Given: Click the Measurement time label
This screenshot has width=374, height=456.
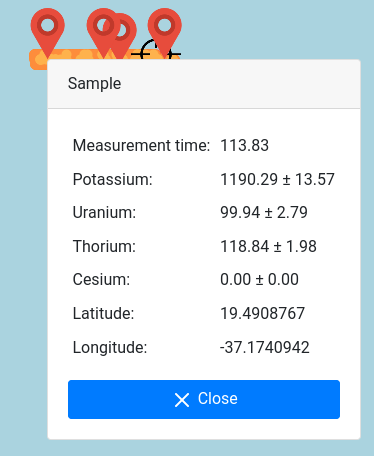Looking at the screenshot, I should [141, 145].
